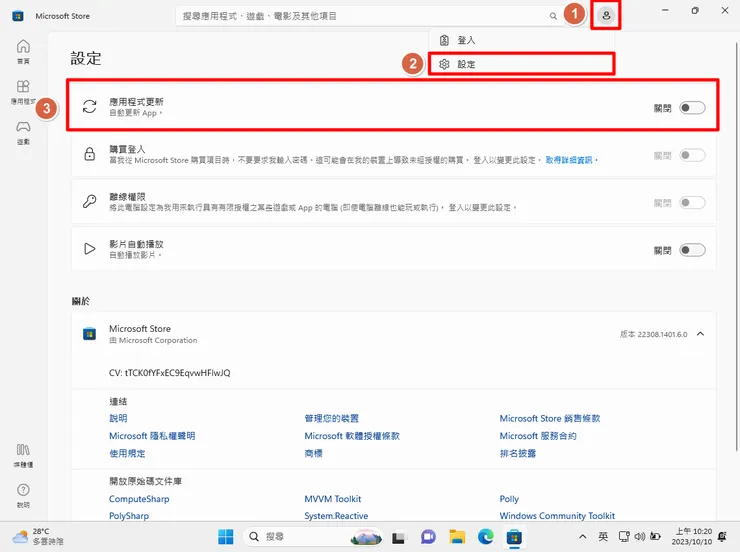Select 登入 in the profile menu

[x=521, y=40]
